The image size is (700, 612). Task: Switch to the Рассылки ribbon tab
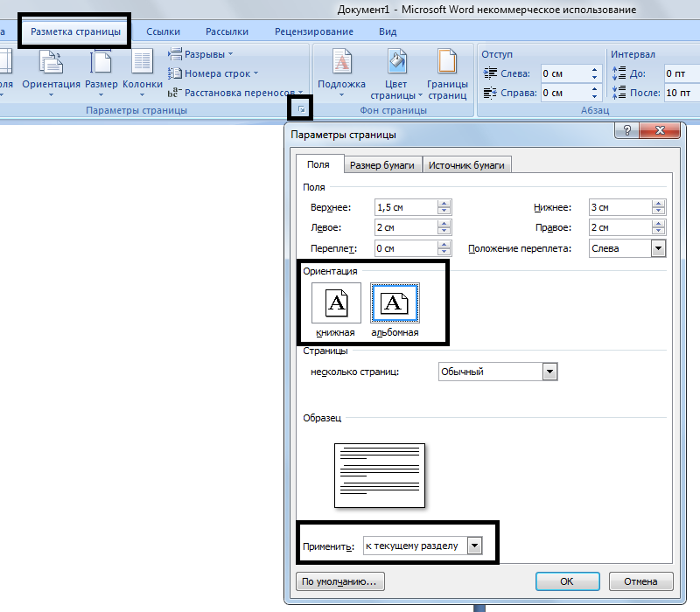[x=227, y=31]
